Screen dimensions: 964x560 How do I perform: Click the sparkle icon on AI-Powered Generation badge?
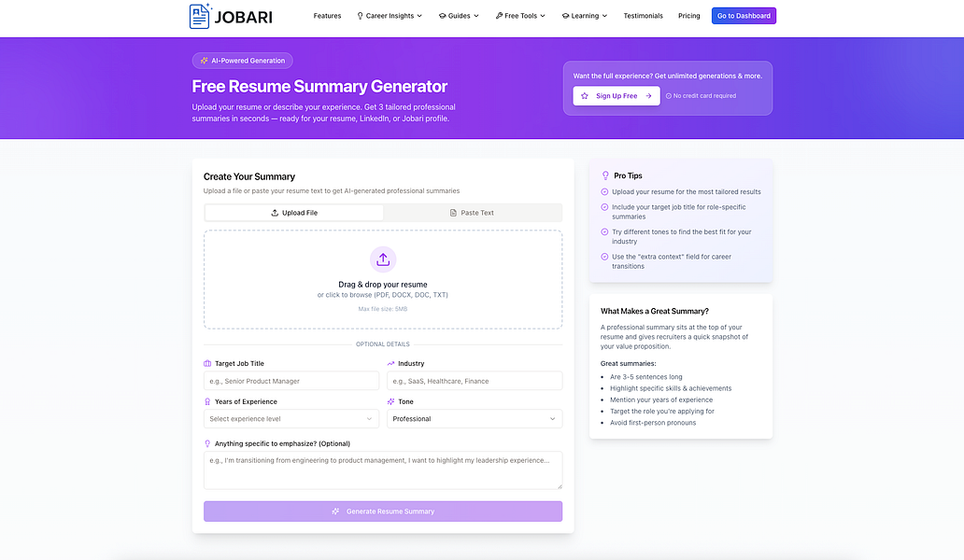205,60
